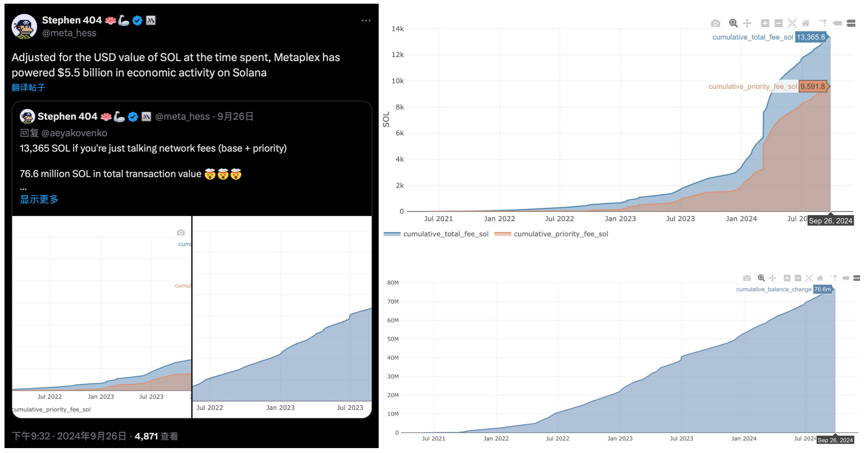Select the Zoom tool on top chart modebar
The height and width of the screenshot is (453, 868).
point(733,23)
